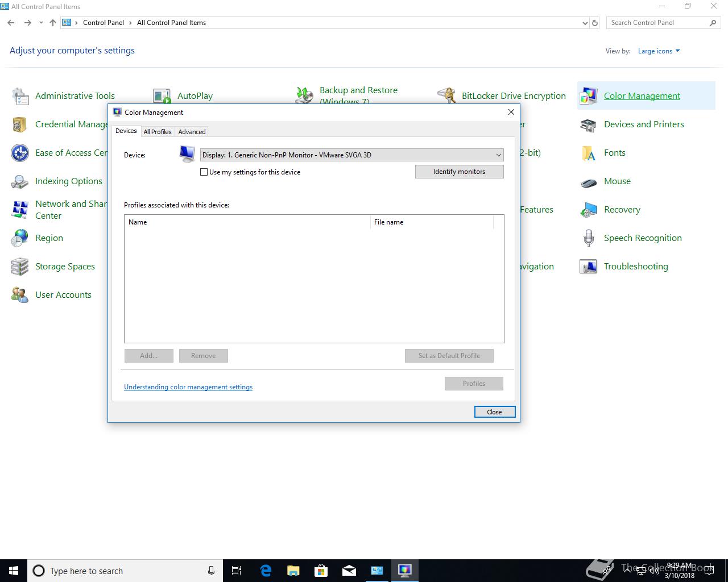Launch Microsoft Edge from taskbar
The width and height of the screenshot is (728, 582).
(266, 571)
